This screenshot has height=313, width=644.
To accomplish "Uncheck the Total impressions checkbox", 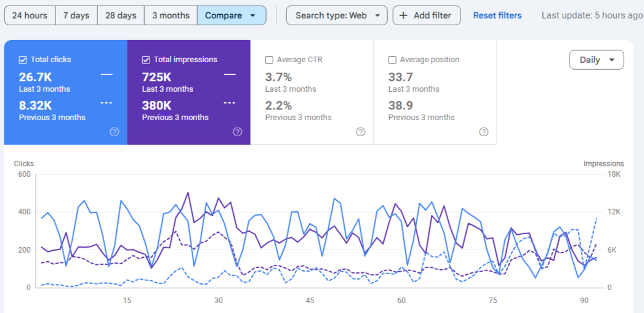I will coord(146,60).
